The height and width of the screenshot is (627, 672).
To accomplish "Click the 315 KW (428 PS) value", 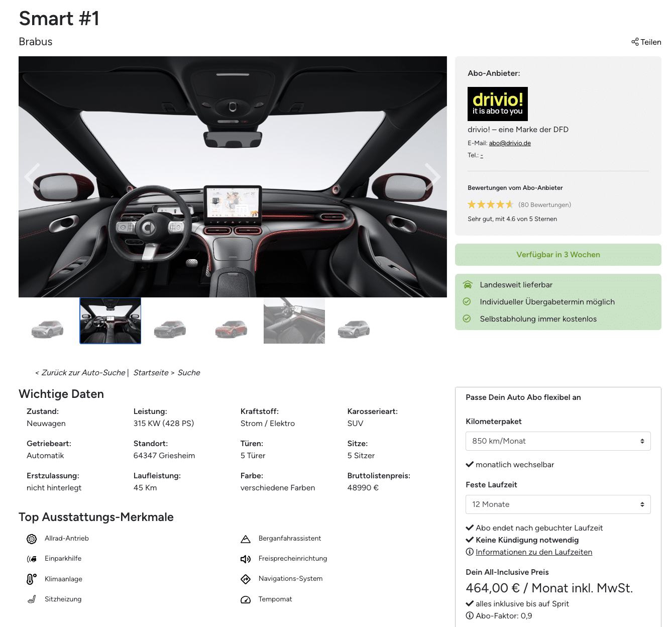I will 164,423.
